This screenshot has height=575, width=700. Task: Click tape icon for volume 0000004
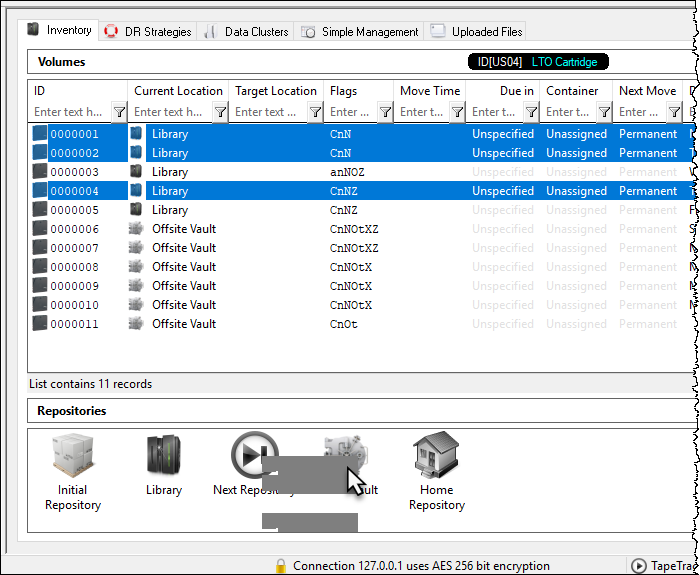tap(40, 191)
